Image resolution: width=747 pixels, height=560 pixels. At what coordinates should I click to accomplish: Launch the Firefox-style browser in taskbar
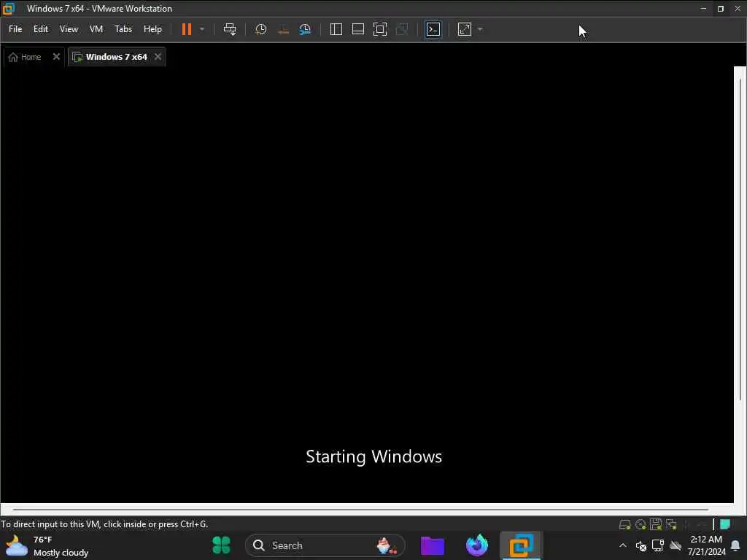tap(477, 545)
